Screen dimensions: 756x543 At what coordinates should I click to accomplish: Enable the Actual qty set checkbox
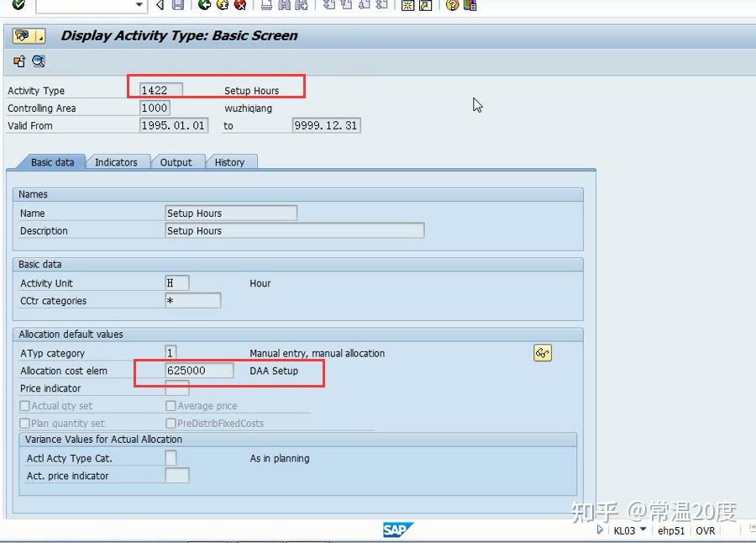pos(24,406)
